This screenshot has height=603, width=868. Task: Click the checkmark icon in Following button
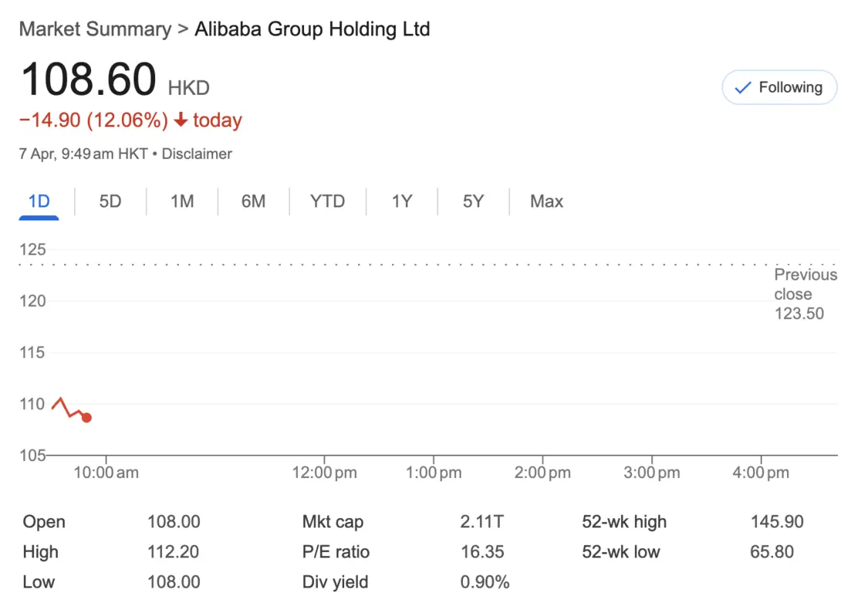pos(742,87)
